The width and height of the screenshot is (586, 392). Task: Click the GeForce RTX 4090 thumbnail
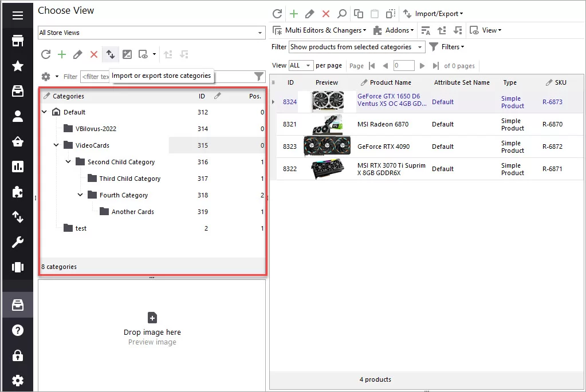click(328, 146)
